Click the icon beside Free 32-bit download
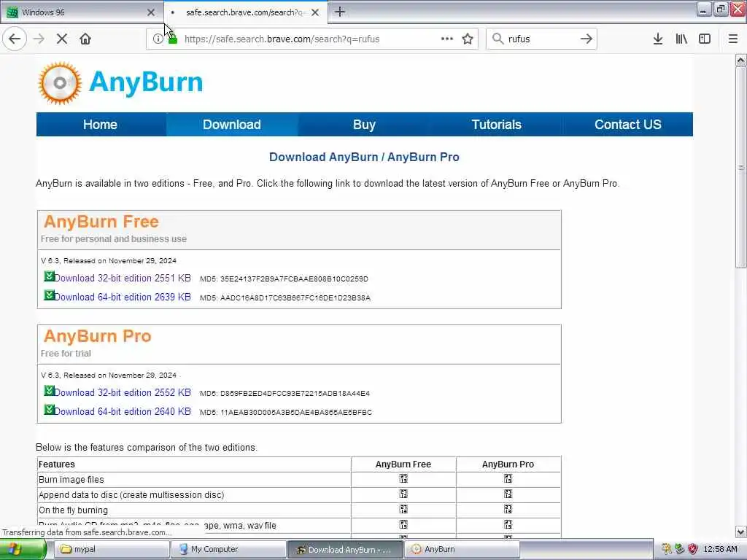 pos(49,276)
